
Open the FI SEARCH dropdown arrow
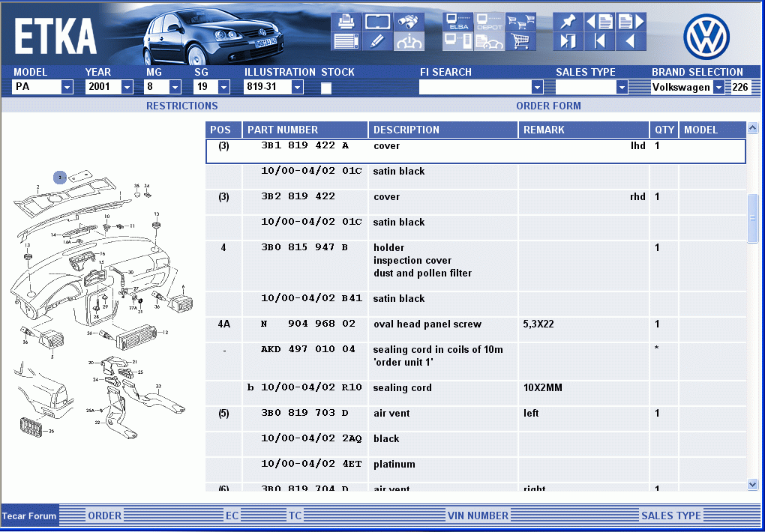pyautogui.click(x=537, y=87)
